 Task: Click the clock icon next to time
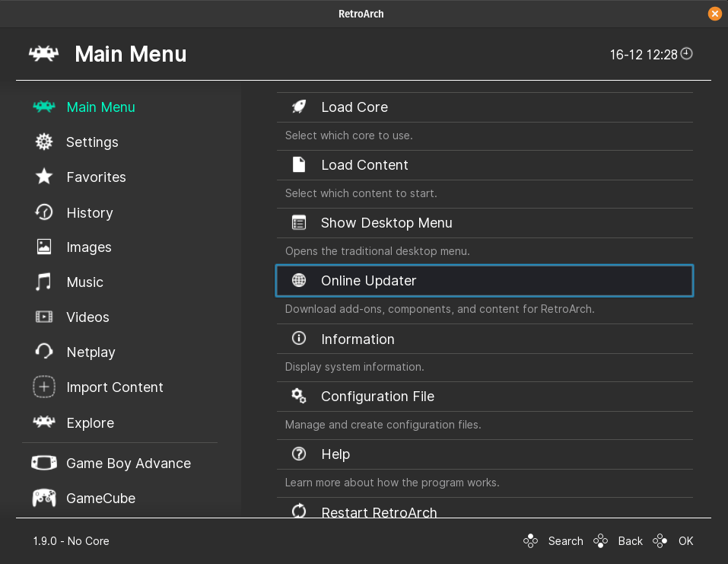pyautogui.click(x=687, y=54)
